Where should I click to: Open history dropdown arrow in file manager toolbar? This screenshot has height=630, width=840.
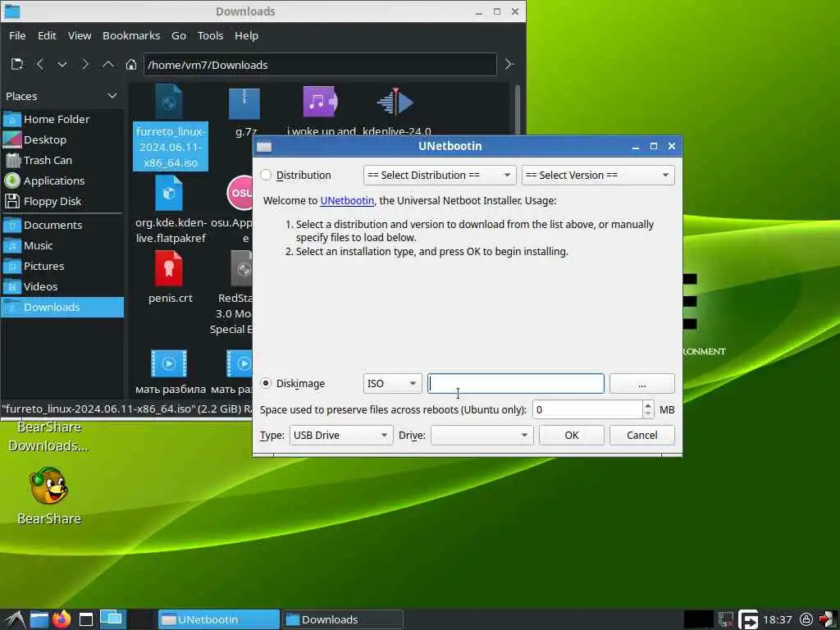62,64
